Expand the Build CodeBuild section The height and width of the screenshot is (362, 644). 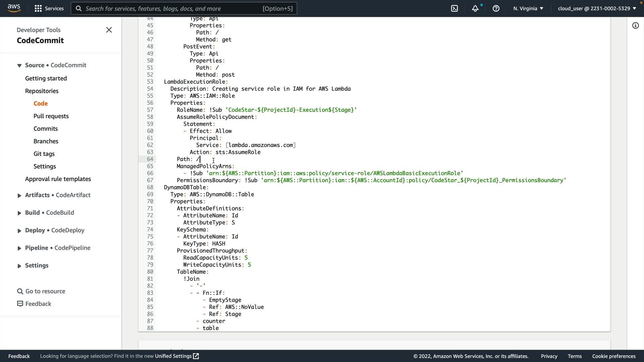click(19, 213)
